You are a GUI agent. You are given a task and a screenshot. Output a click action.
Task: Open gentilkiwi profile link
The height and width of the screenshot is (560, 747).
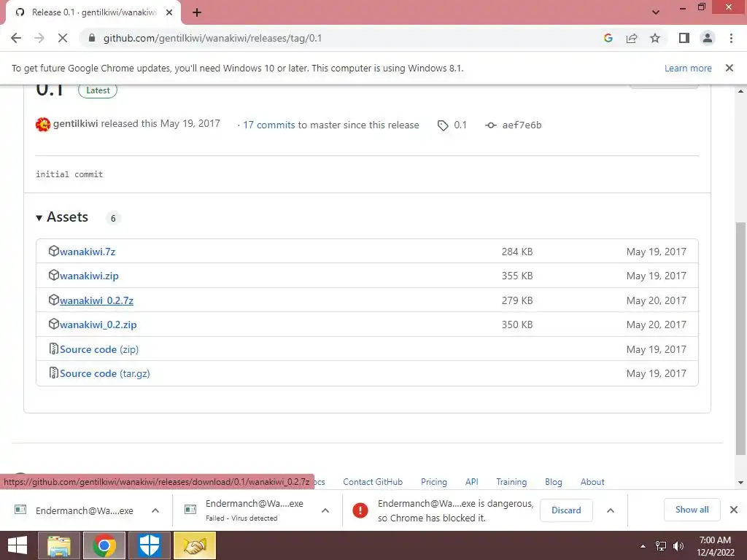75,124
